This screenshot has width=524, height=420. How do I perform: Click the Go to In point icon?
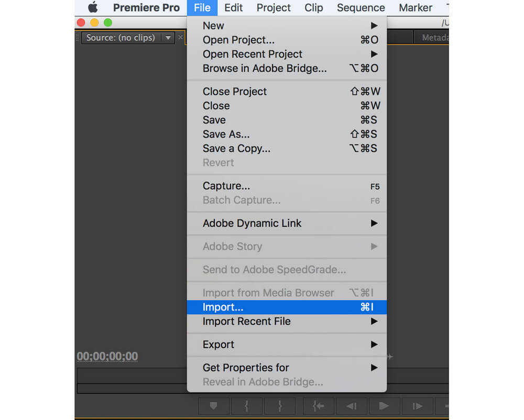point(318,406)
